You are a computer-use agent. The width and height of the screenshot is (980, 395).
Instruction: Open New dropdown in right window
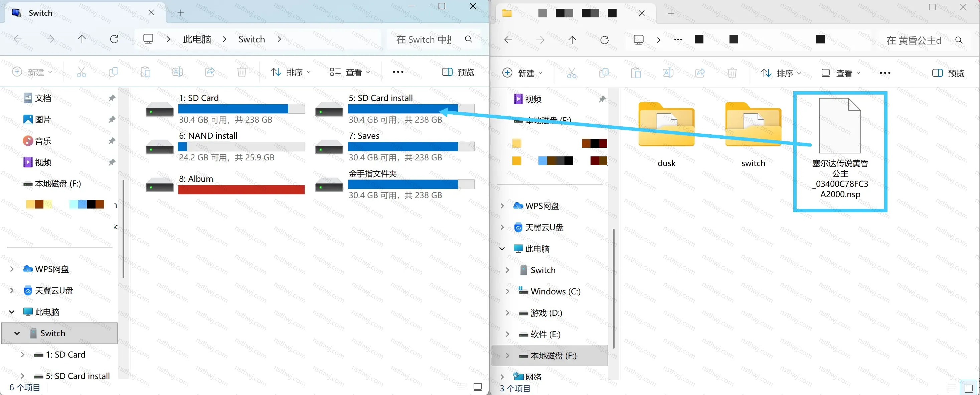522,73
